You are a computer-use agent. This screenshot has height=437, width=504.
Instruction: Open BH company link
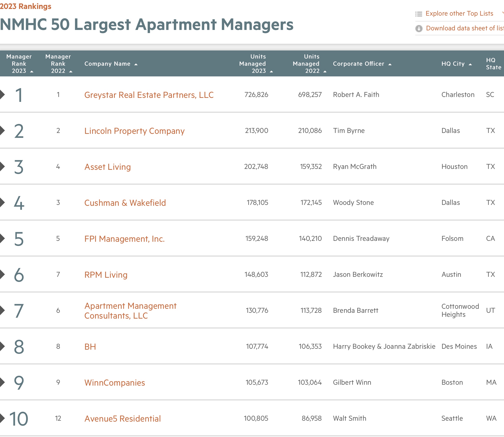click(90, 347)
